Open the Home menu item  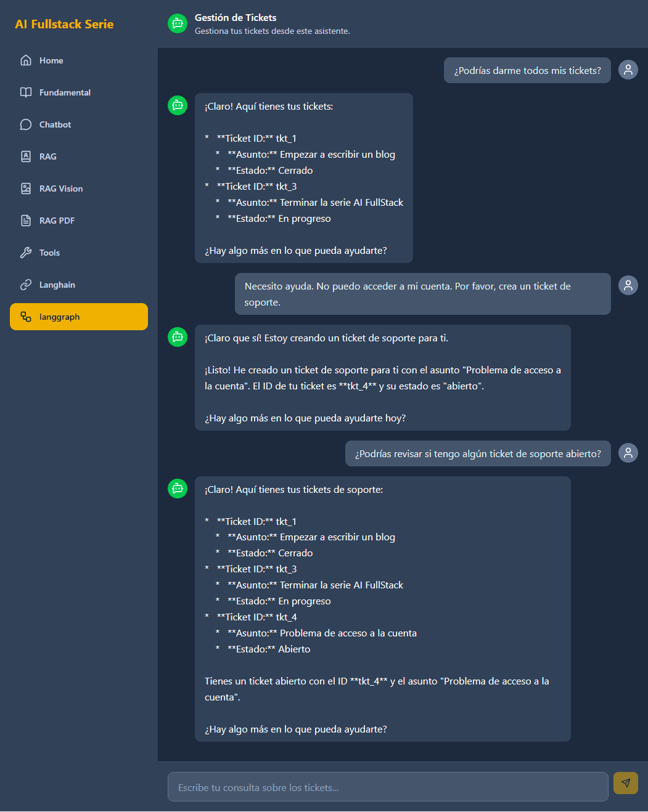pos(51,60)
